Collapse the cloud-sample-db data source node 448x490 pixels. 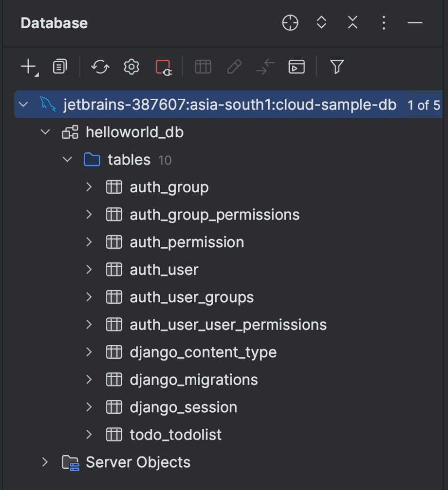24,104
